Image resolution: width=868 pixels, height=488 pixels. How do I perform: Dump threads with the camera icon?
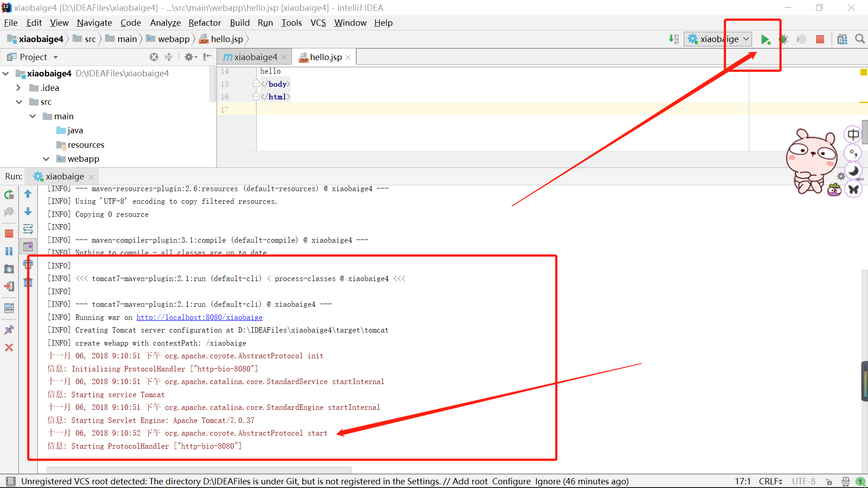click(x=9, y=269)
